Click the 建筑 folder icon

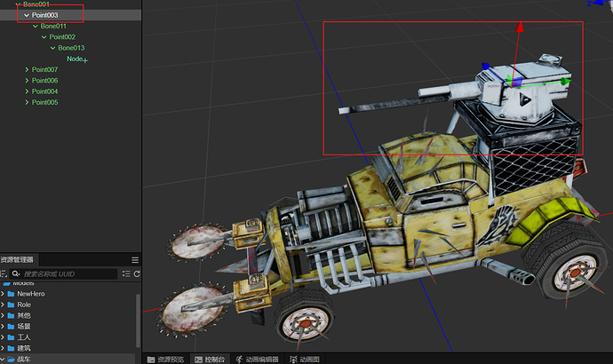point(11,348)
